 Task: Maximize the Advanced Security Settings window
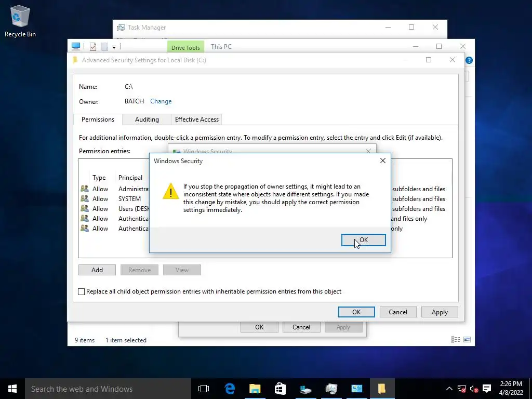click(429, 60)
